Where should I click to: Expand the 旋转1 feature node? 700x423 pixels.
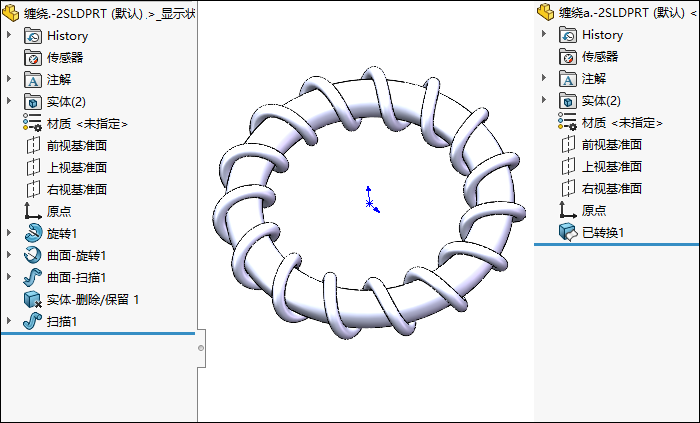click(8, 232)
